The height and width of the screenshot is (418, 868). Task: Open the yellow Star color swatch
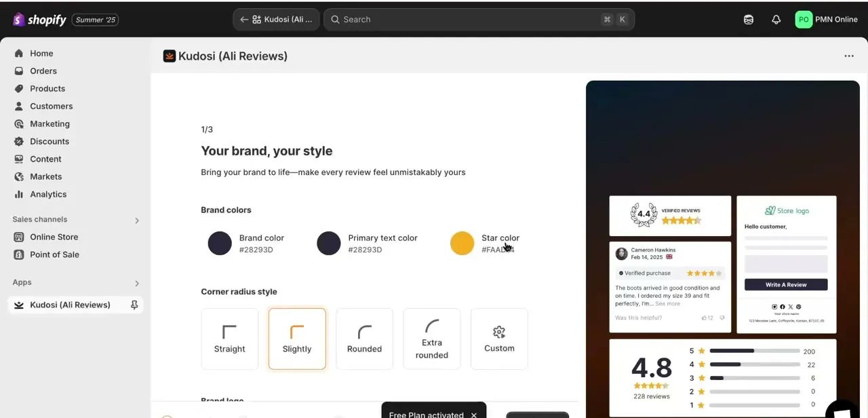[x=462, y=244]
